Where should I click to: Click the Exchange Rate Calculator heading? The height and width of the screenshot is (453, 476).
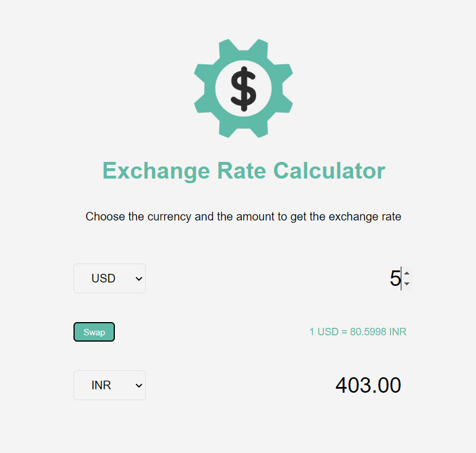[x=243, y=171]
